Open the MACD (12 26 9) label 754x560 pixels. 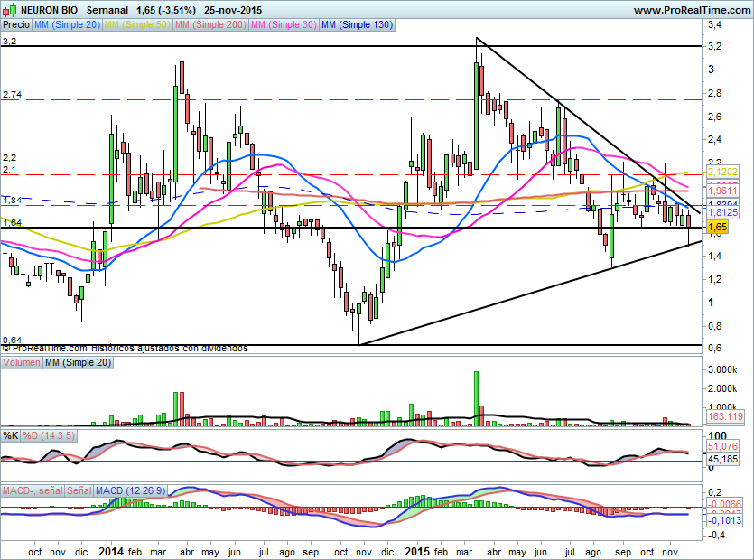coord(130,490)
